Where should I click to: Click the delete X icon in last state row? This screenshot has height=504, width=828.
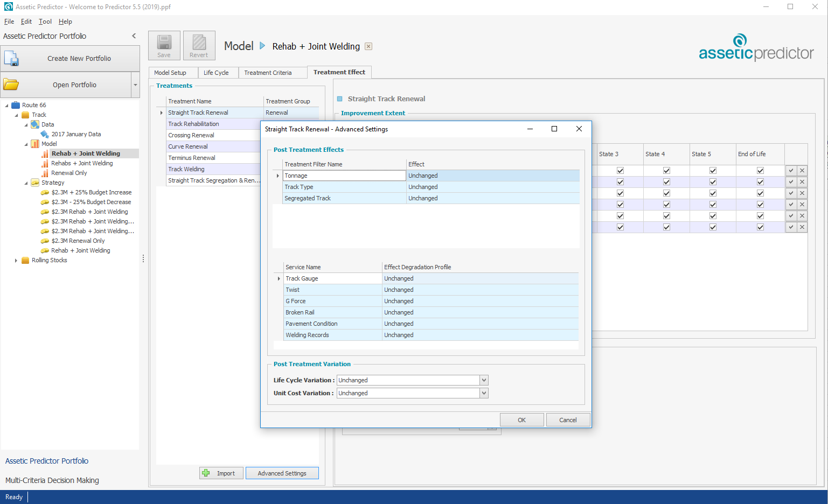click(802, 227)
